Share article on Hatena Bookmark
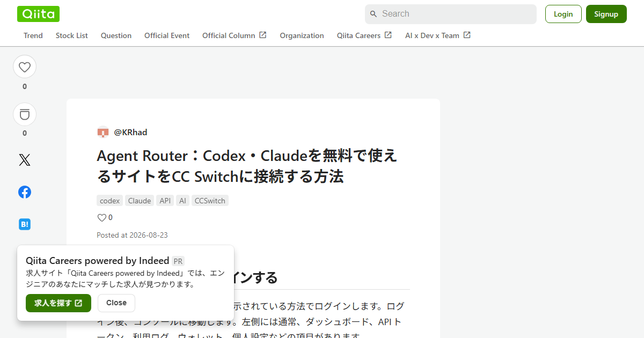The image size is (644, 338). [x=25, y=224]
